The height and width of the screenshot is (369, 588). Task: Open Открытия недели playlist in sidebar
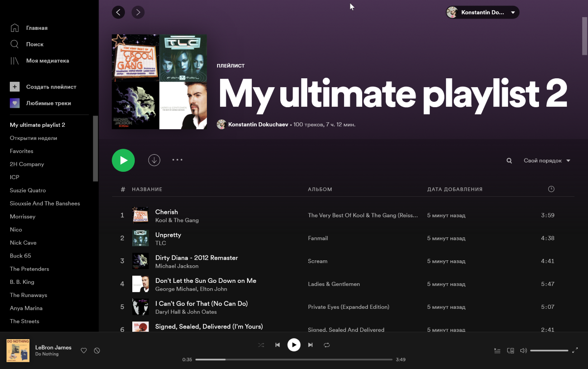tap(33, 138)
